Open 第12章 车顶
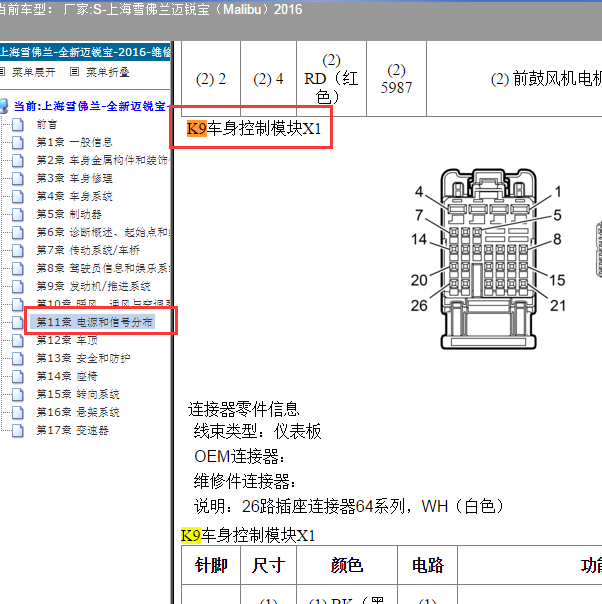The image size is (602, 604). pyautogui.click(x=67, y=340)
